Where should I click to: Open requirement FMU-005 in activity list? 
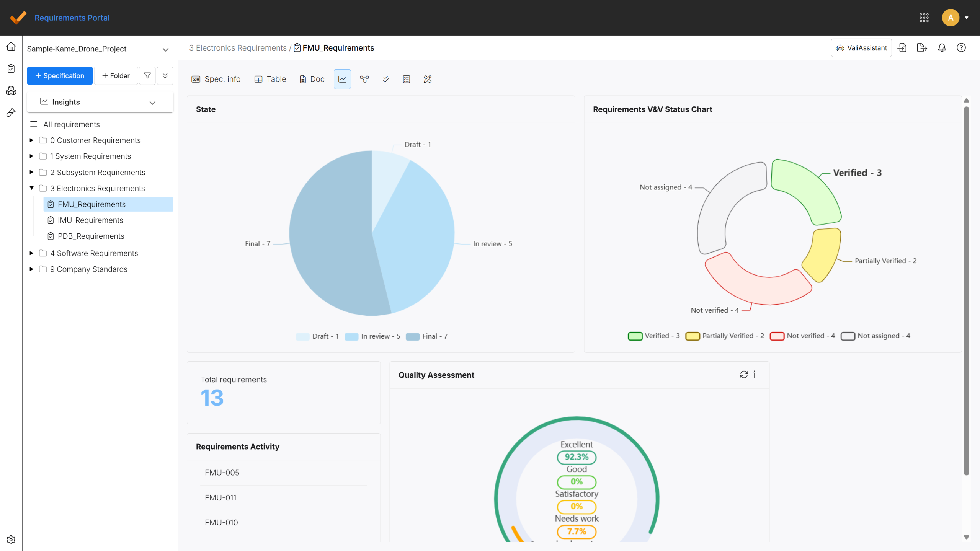pyautogui.click(x=222, y=473)
